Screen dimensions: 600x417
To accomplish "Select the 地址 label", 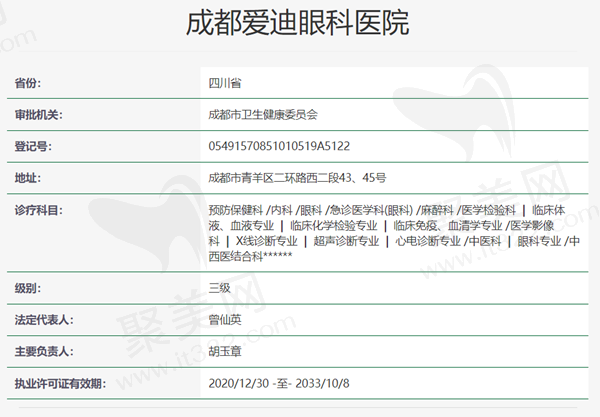I will coord(28,178).
